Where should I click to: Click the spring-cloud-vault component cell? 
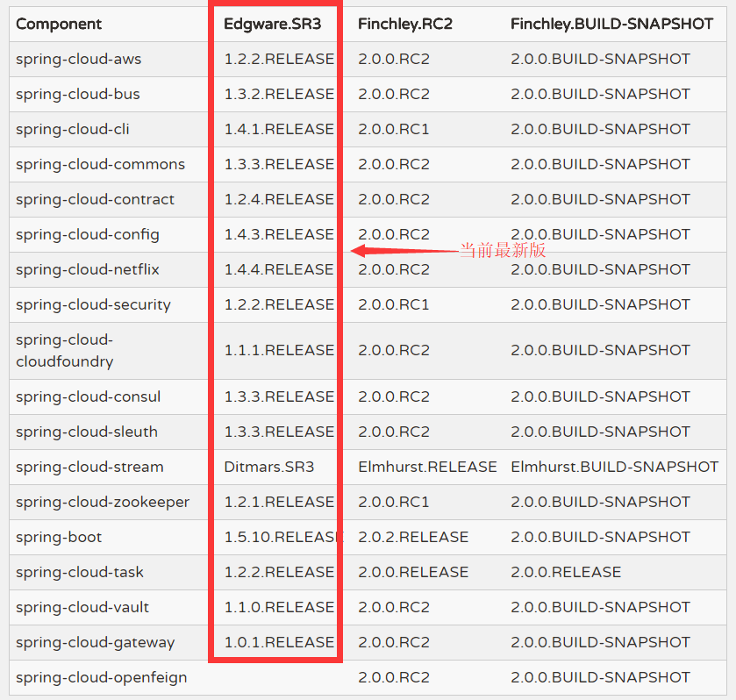tap(82, 607)
